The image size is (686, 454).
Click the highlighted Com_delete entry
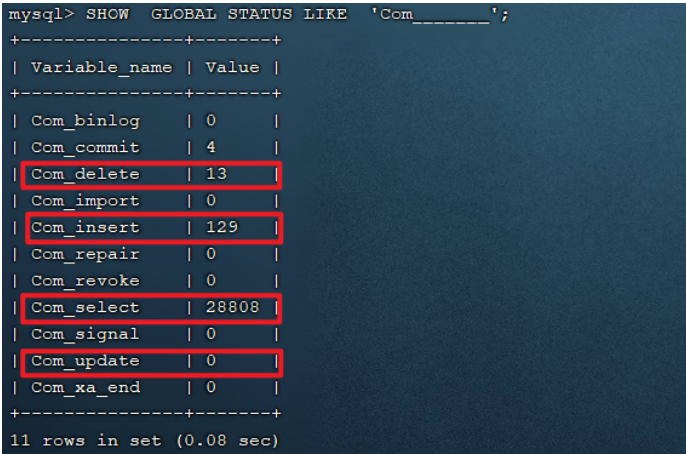pos(85,175)
